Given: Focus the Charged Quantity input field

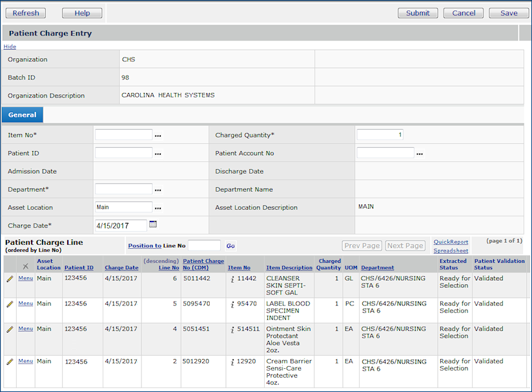Looking at the screenshot, I should [380, 135].
